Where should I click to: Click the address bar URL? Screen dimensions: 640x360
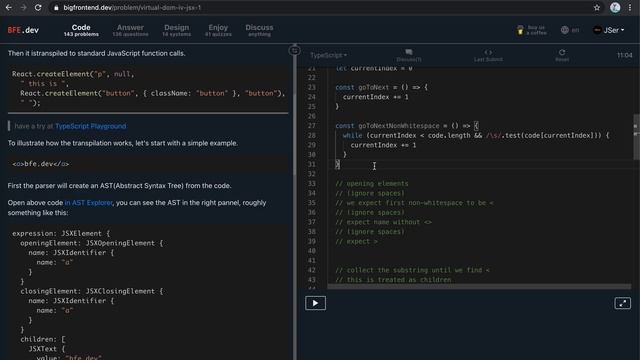[x=132, y=7]
